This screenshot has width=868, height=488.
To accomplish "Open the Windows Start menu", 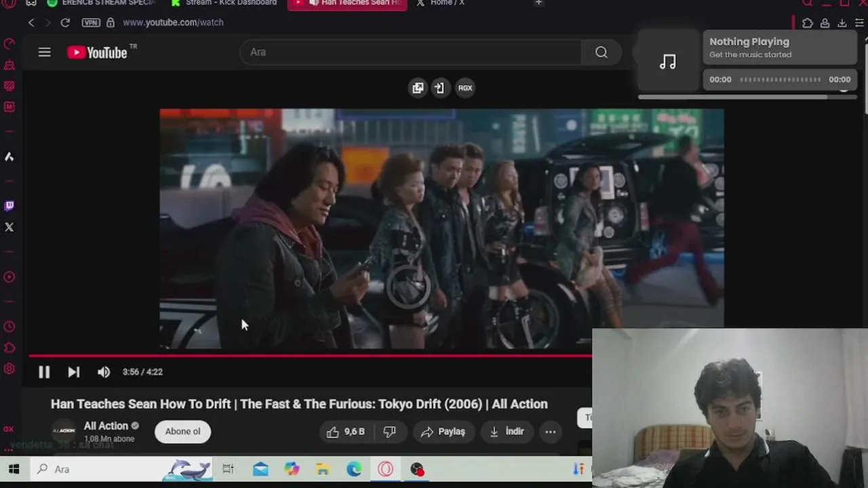I will [x=14, y=469].
